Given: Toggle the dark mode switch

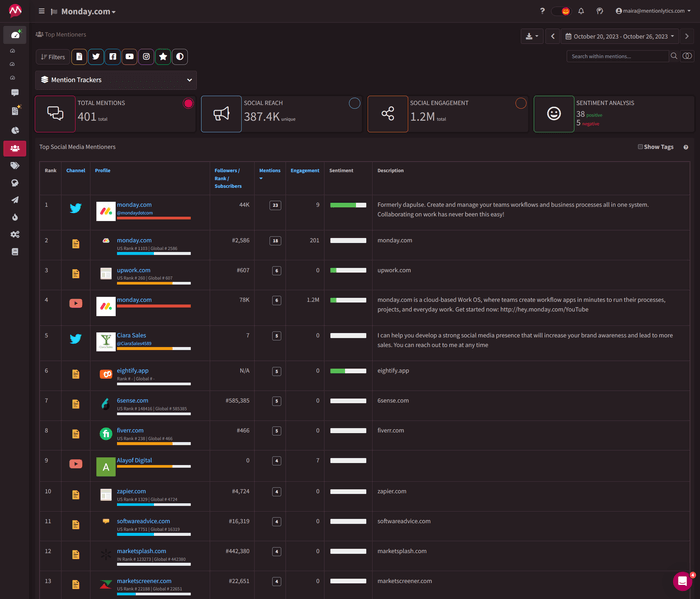Looking at the screenshot, I should [561, 11].
